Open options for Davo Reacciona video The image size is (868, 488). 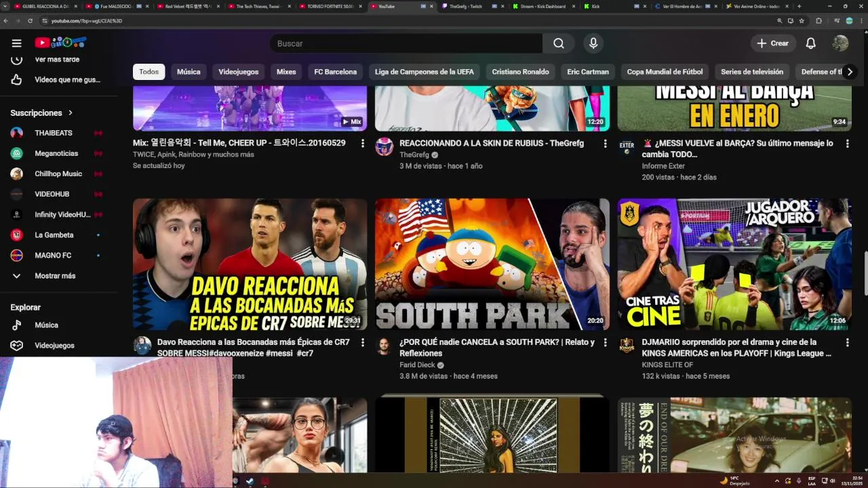[x=363, y=343]
